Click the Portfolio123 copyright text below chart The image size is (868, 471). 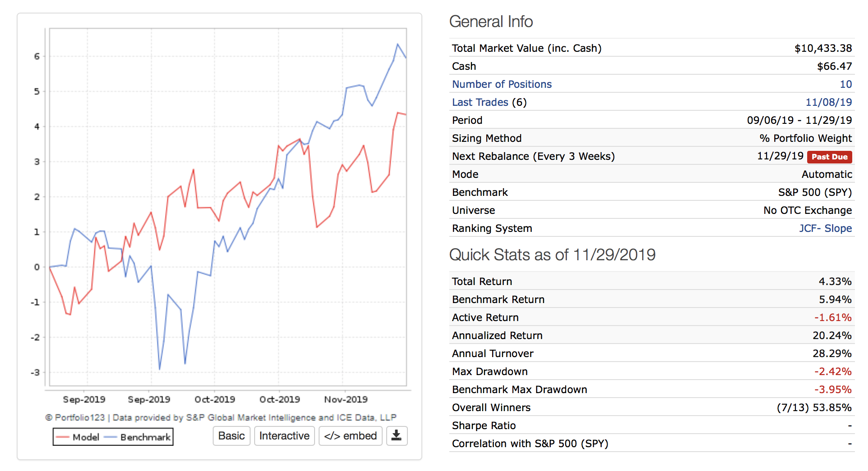tap(220, 417)
